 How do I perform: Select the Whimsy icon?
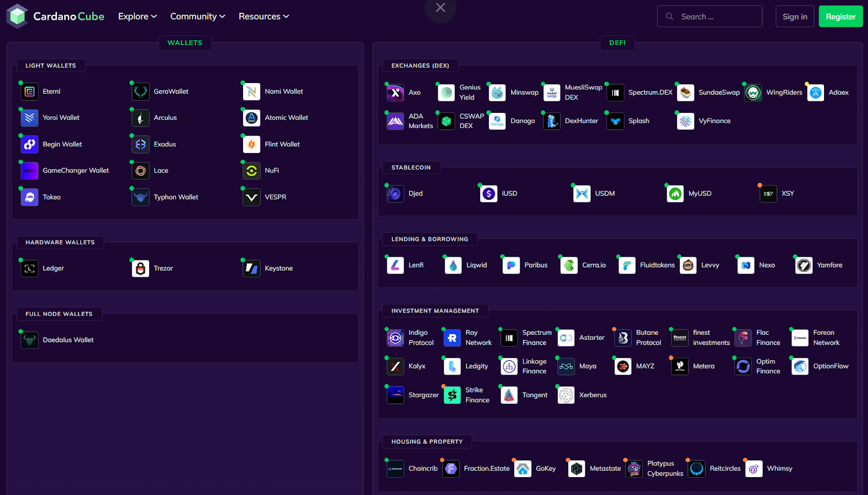click(x=754, y=469)
